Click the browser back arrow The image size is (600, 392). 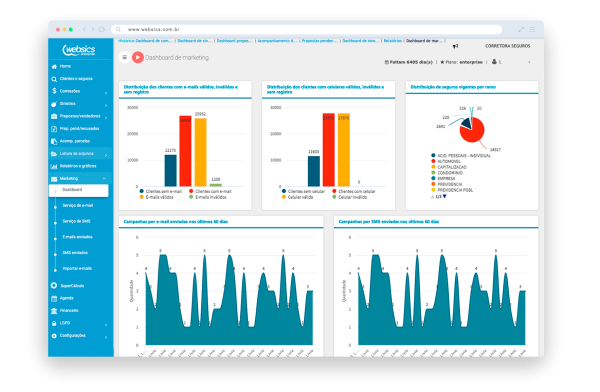coord(84,29)
